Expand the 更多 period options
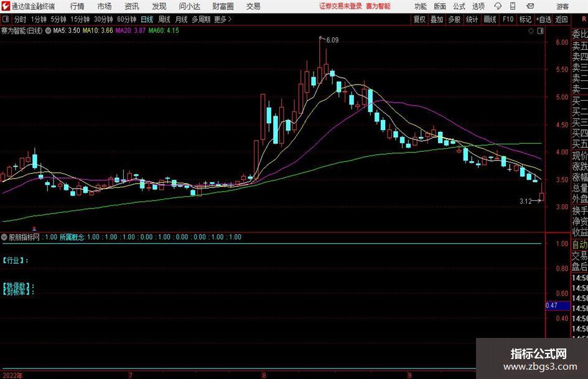The image size is (588, 379). pyautogui.click(x=223, y=19)
